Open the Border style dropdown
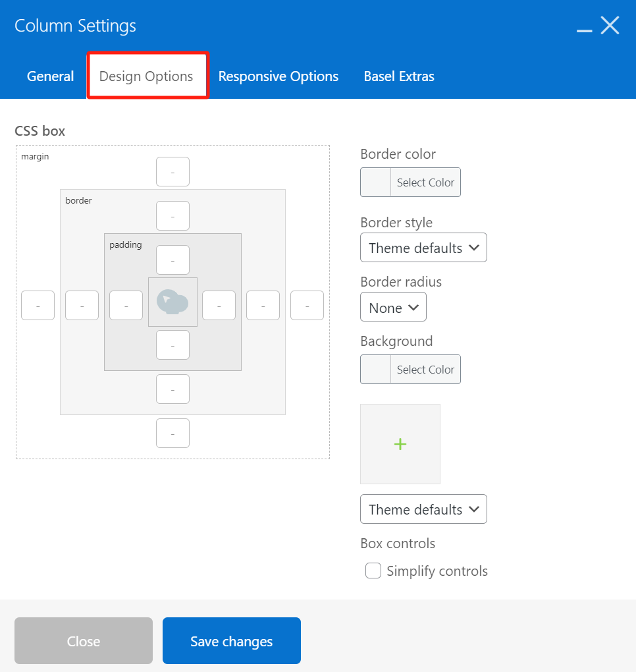This screenshot has width=636, height=672. (x=423, y=248)
